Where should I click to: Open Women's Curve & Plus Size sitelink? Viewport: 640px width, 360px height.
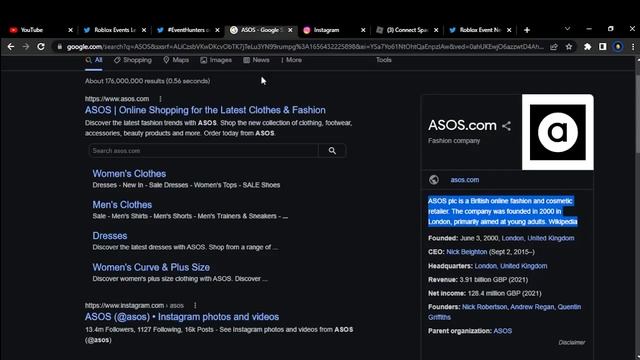click(151, 267)
